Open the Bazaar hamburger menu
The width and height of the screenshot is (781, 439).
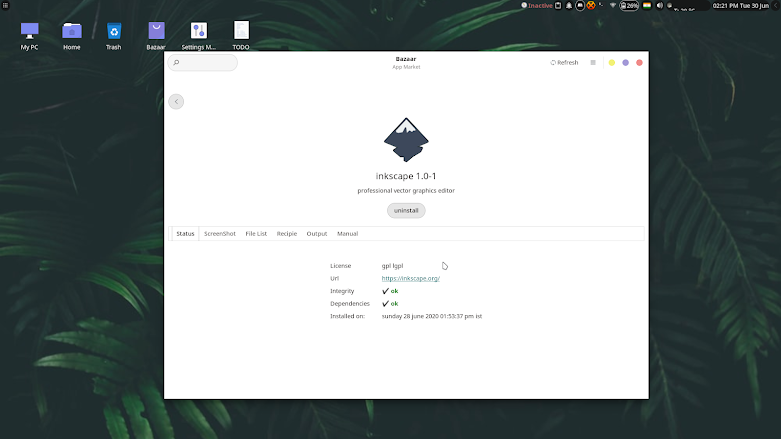593,63
